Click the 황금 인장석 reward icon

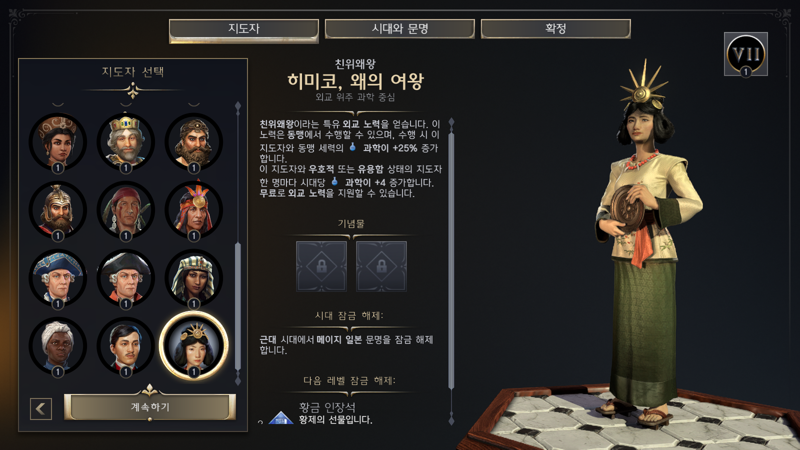coord(281,417)
